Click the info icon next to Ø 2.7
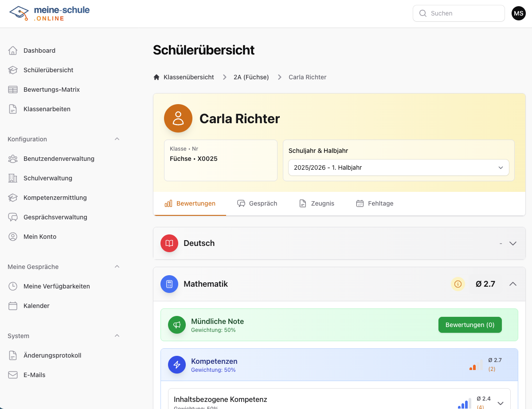The width and height of the screenshot is (532, 409). coord(458,284)
